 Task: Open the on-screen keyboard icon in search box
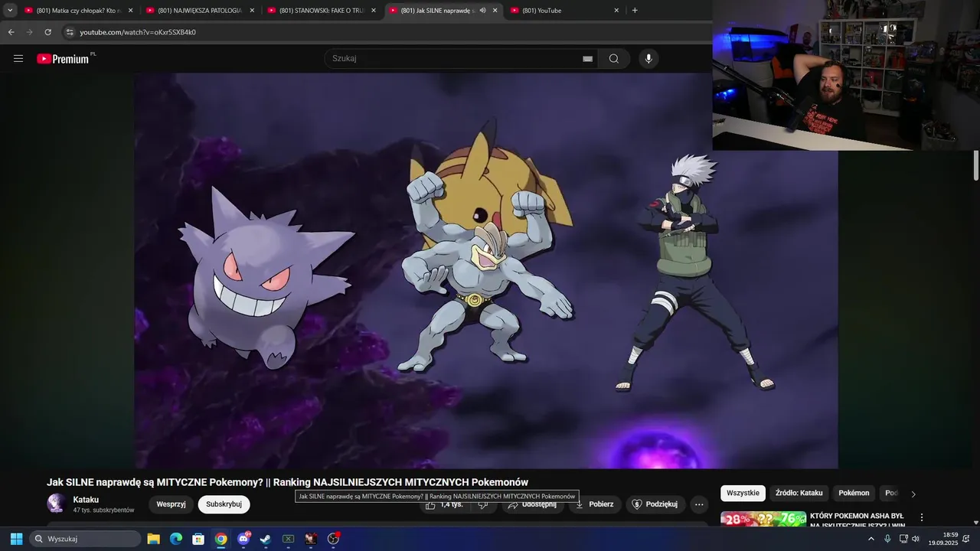[587, 59]
